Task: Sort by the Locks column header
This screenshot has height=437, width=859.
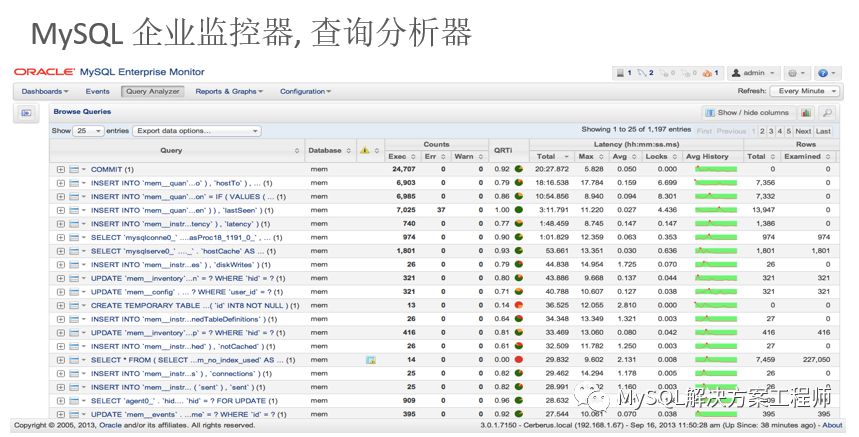Action: [x=661, y=157]
